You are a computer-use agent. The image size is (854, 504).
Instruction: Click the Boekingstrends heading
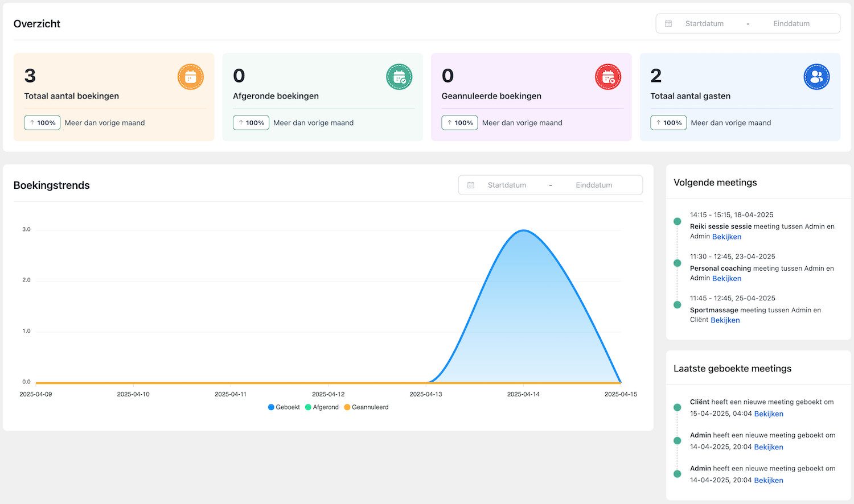[52, 185]
